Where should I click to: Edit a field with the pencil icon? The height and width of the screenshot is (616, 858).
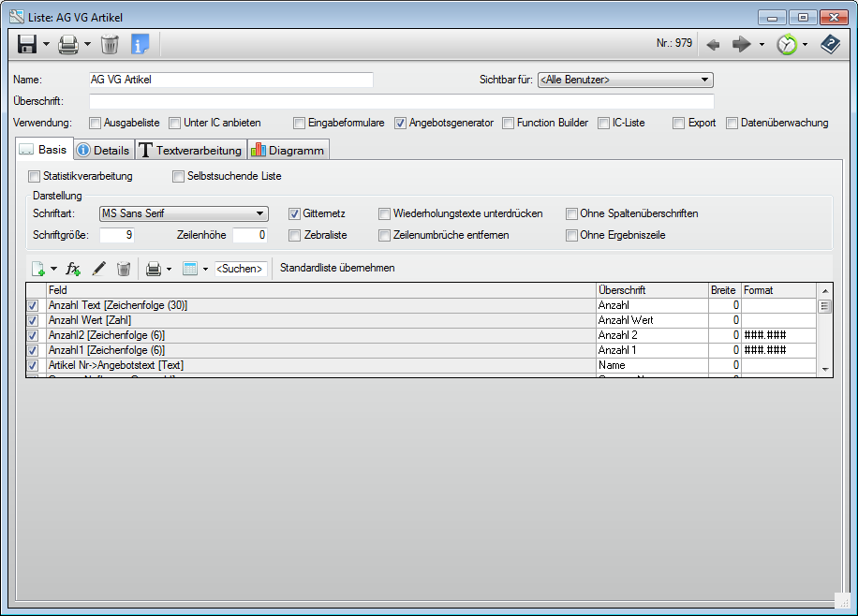click(x=99, y=269)
